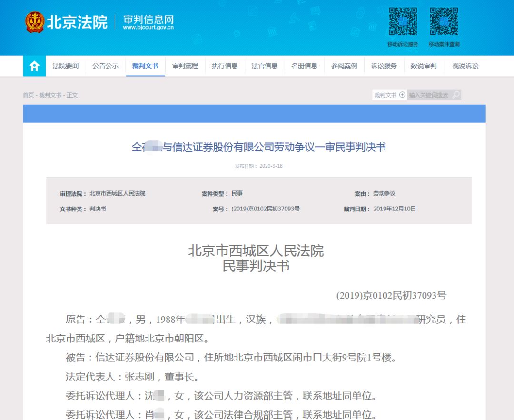The height and width of the screenshot is (420, 514).
Task: Click the 移动诉讼服务 QR code
Action: 403,21
